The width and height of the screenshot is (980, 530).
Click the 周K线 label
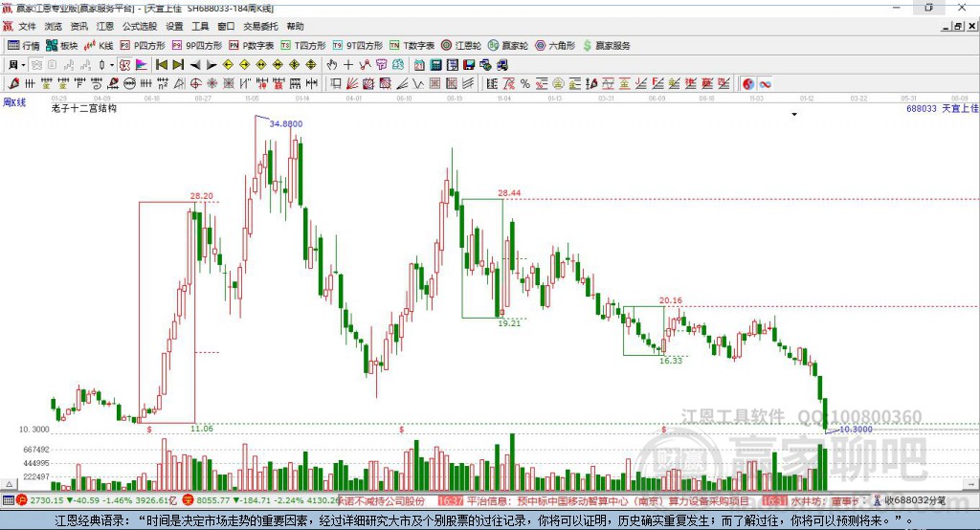pos(14,102)
